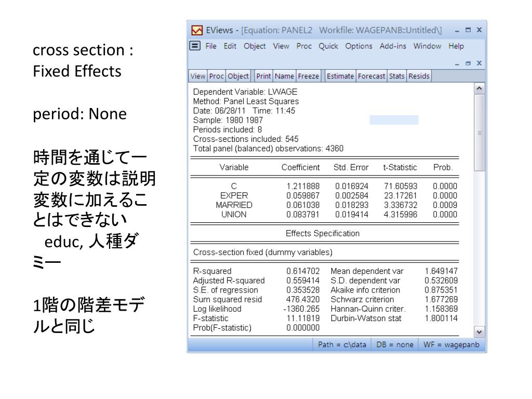The width and height of the screenshot is (532, 399).
Task: Open the Help menu
Action: click(x=456, y=46)
